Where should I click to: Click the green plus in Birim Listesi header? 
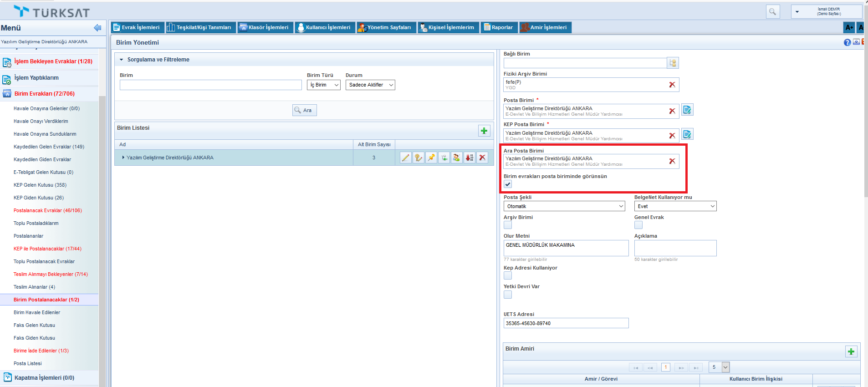point(484,131)
